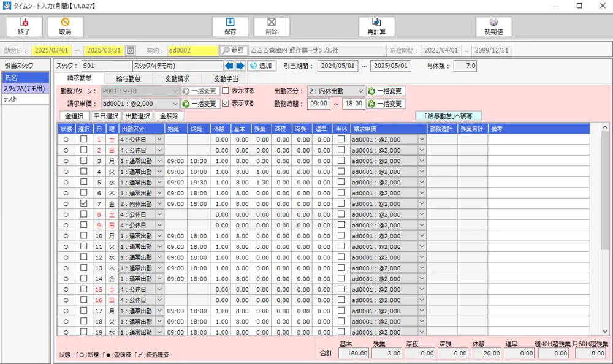This screenshot has height=364, width=613.
Task: Click the 請求単価 column header
Action: coord(389,129)
